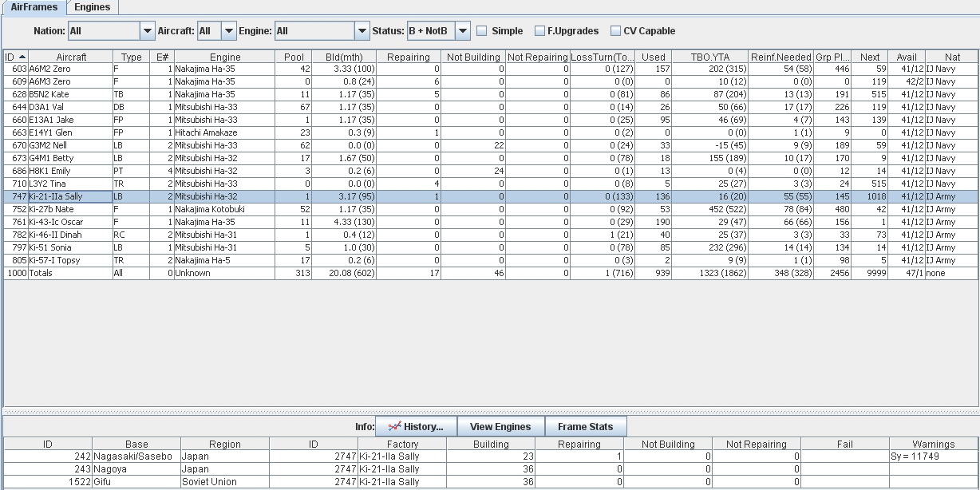Click the E14Y1 Glen aircraft cell
Screen dimensions: 980x490
pos(71,132)
